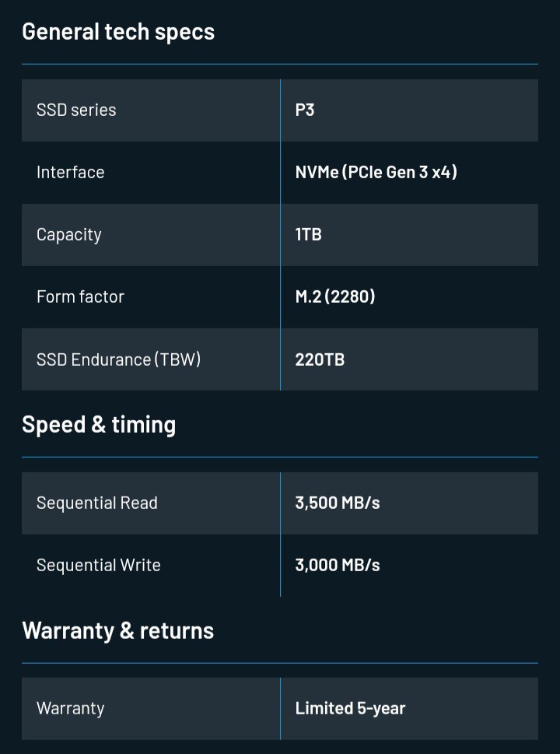Screen dimensions: 560x754
Task: Click the Sequential Read label
Action: click(97, 503)
